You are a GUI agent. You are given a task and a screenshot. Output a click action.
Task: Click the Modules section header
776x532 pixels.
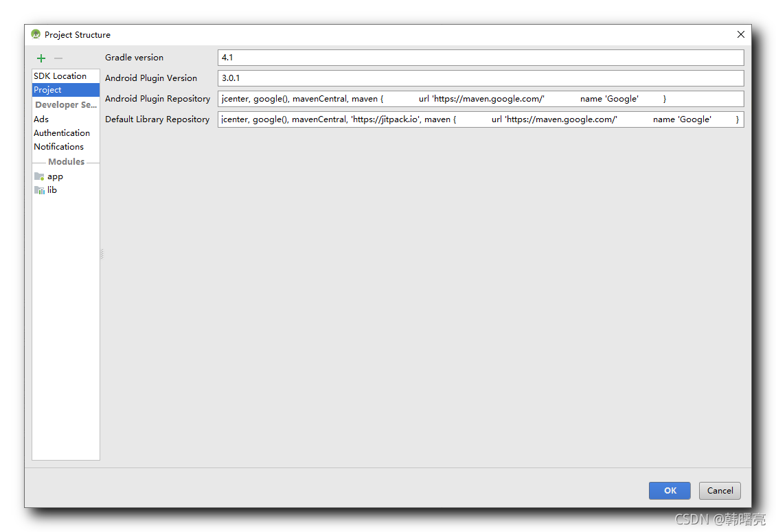click(67, 162)
